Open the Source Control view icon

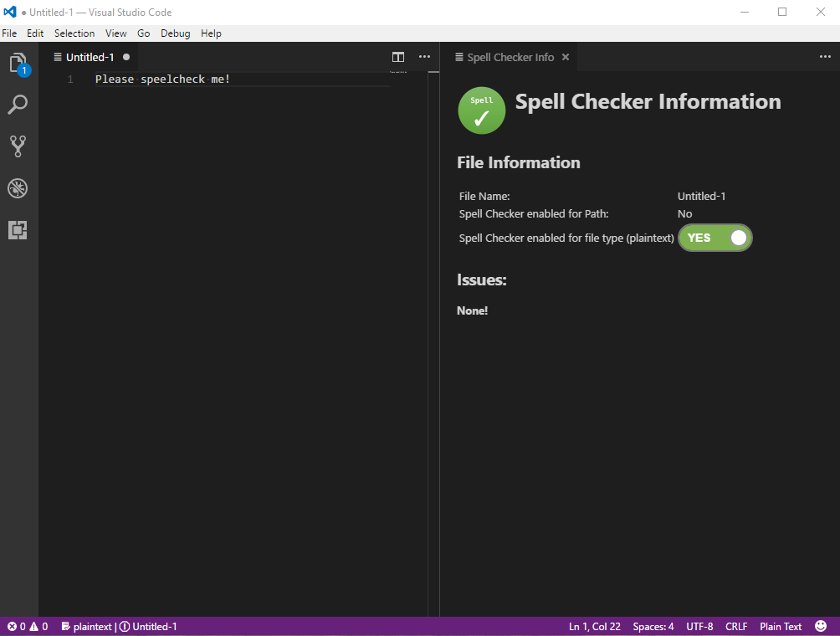click(x=18, y=146)
